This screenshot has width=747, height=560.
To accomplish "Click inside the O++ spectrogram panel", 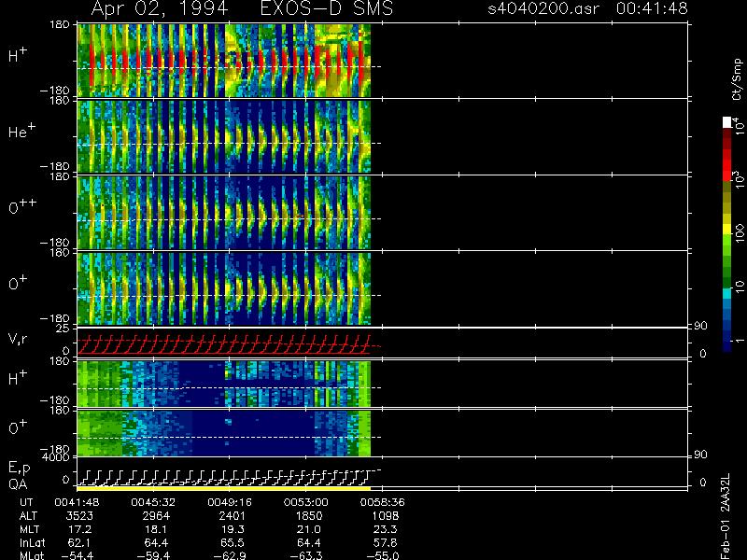I will click(x=224, y=213).
